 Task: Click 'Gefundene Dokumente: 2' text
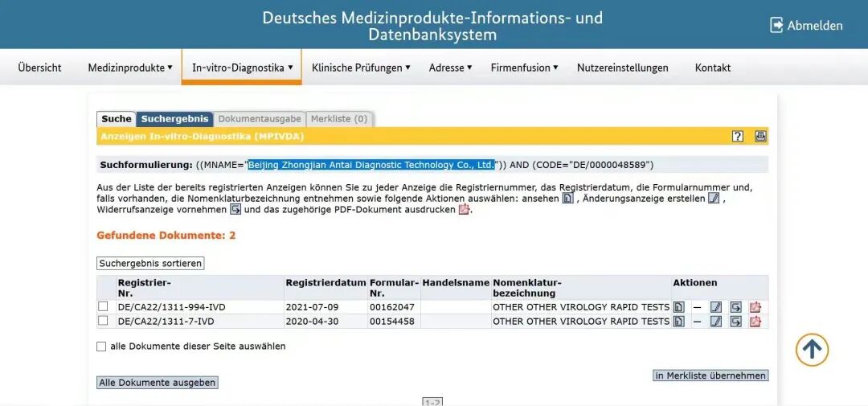pos(166,236)
